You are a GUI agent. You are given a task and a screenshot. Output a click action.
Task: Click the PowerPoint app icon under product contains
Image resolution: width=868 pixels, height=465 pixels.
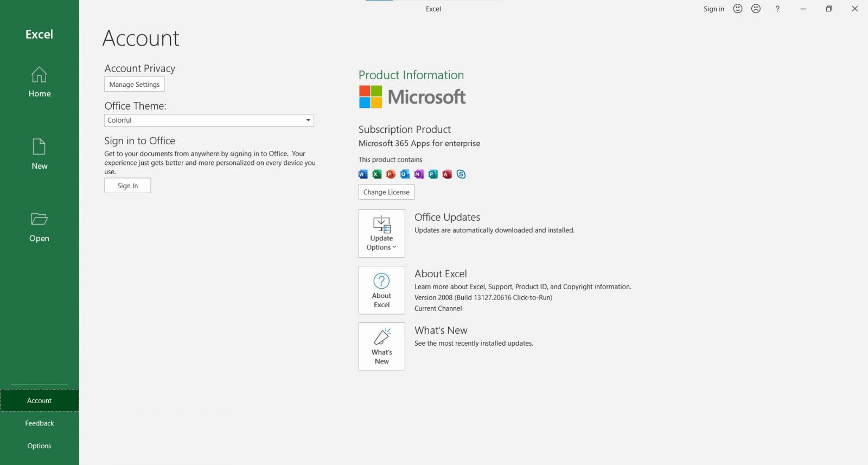click(391, 174)
